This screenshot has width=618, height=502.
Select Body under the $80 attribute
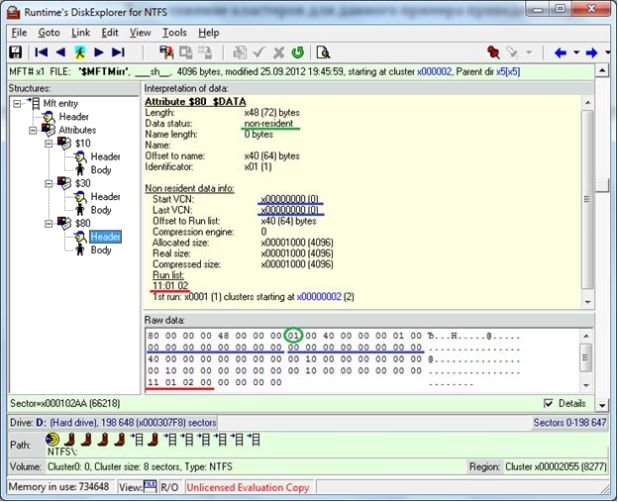click(x=101, y=250)
